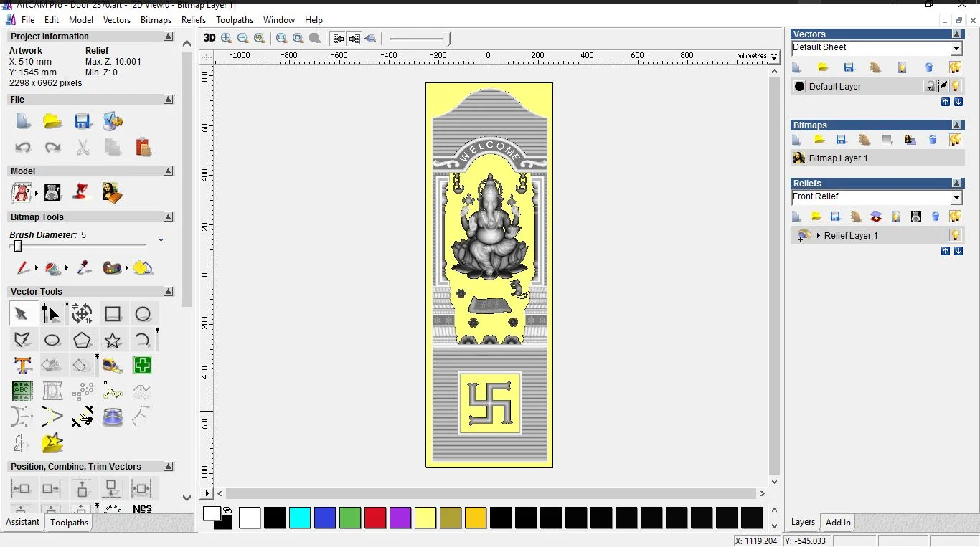Click the 3D view button

coord(209,38)
